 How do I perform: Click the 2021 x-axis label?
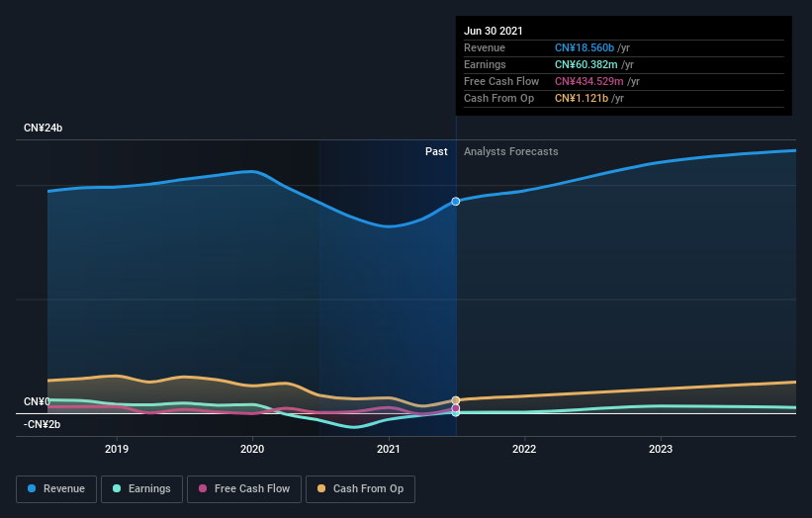(x=389, y=449)
